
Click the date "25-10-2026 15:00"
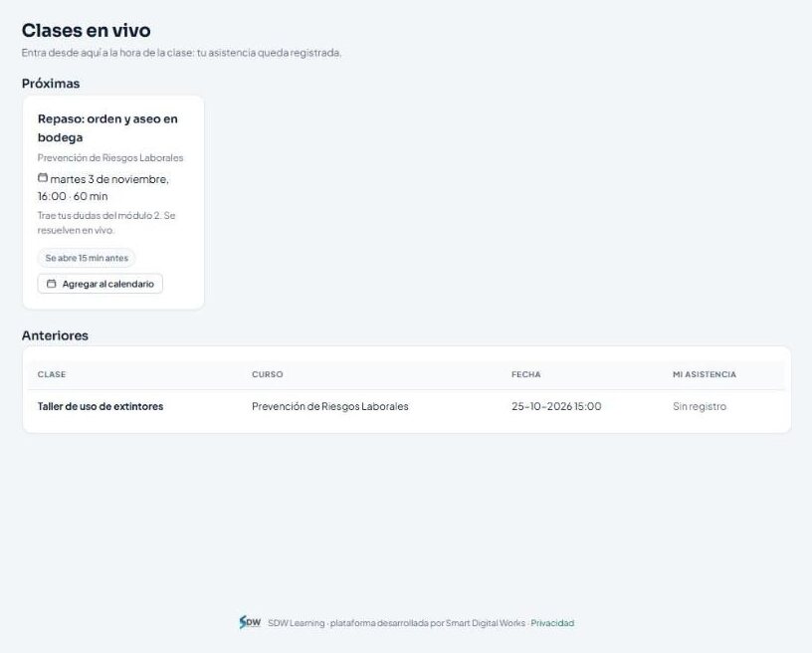click(556, 406)
